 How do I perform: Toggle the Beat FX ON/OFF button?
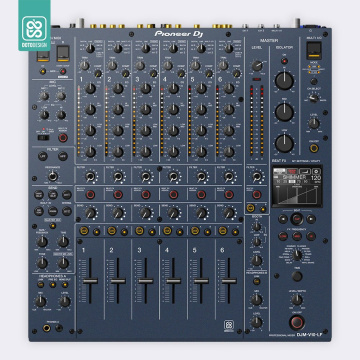[297, 322]
